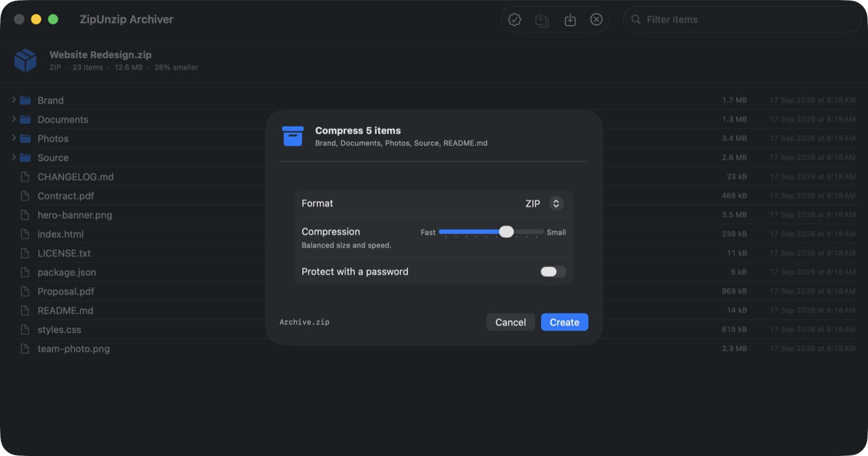Click the Create button
868x456 pixels.
pyautogui.click(x=565, y=322)
